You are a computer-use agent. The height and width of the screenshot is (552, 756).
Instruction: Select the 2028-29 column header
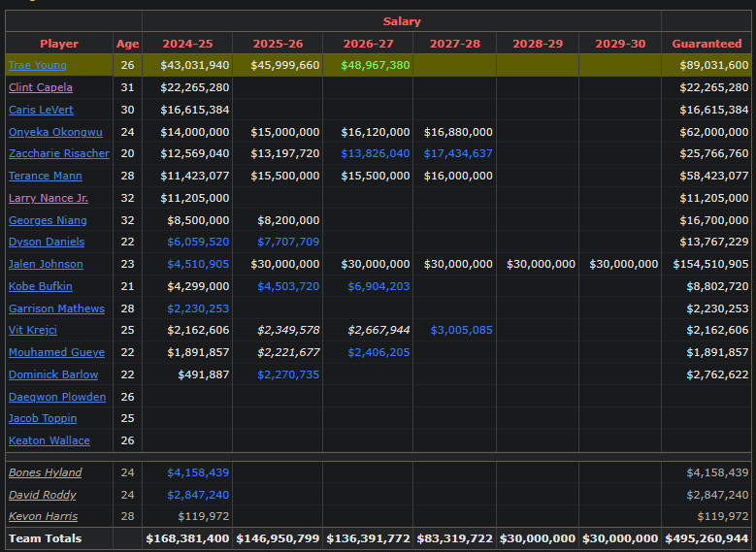(538, 44)
